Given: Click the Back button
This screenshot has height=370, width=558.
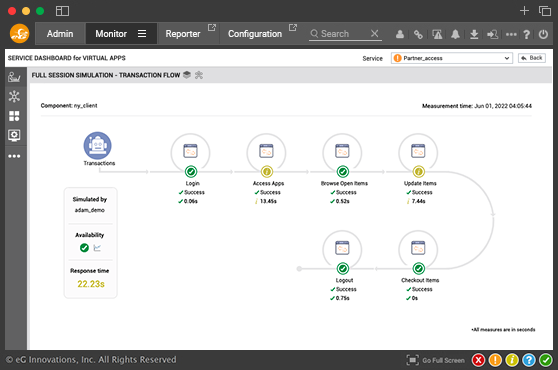Looking at the screenshot, I should click(x=532, y=58).
